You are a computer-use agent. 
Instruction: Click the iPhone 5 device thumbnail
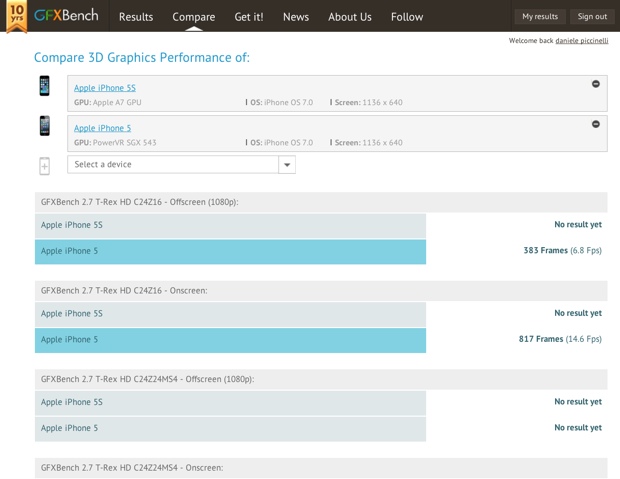(45, 126)
